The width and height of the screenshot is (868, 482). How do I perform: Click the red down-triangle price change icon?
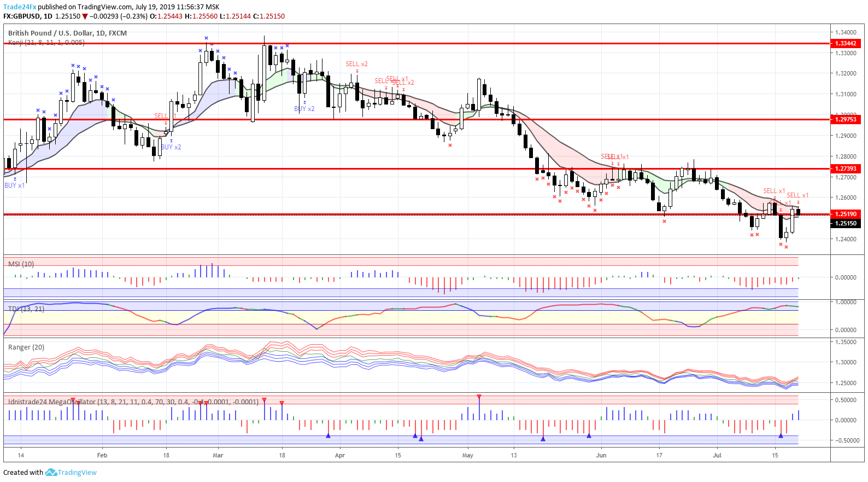tap(85, 16)
